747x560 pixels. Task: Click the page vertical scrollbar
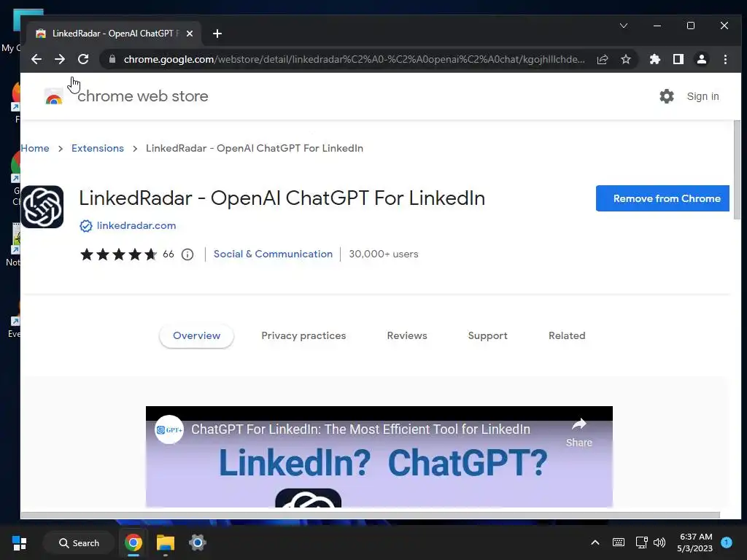[737, 169]
